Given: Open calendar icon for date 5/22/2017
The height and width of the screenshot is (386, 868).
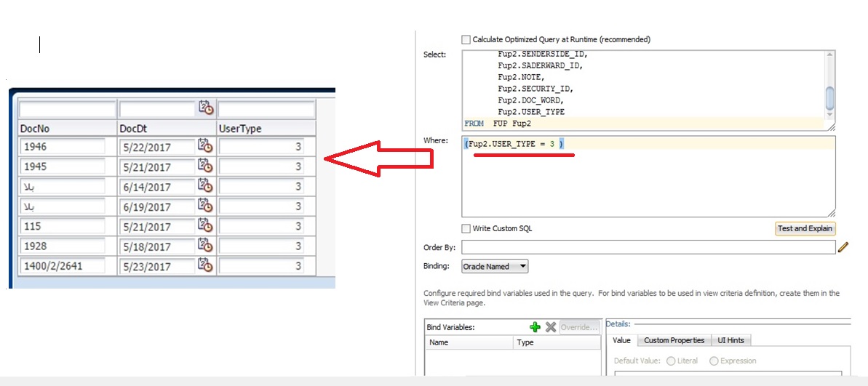Looking at the screenshot, I should (x=205, y=147).
